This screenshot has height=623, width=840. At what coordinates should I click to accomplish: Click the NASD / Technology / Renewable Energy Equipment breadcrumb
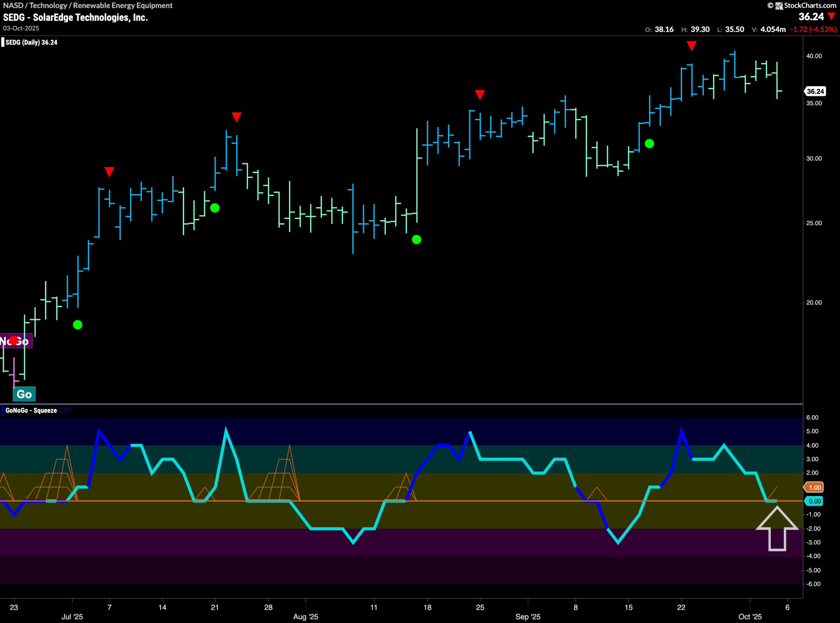pos(88,5)
